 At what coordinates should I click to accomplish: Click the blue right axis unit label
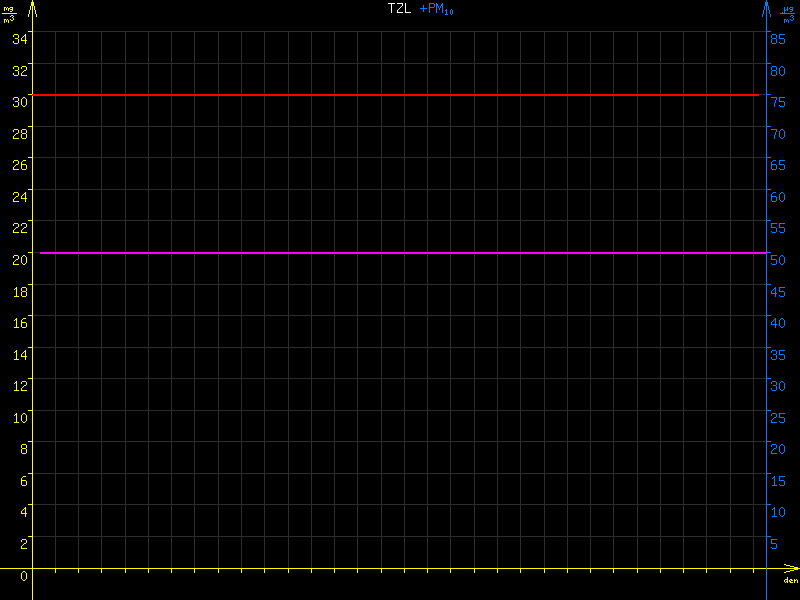tap(789, 13)
